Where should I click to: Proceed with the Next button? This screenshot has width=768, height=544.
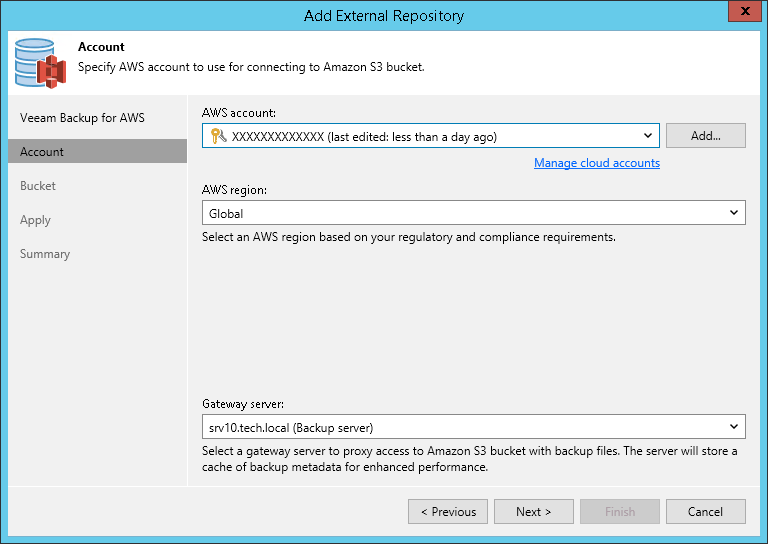534,512
